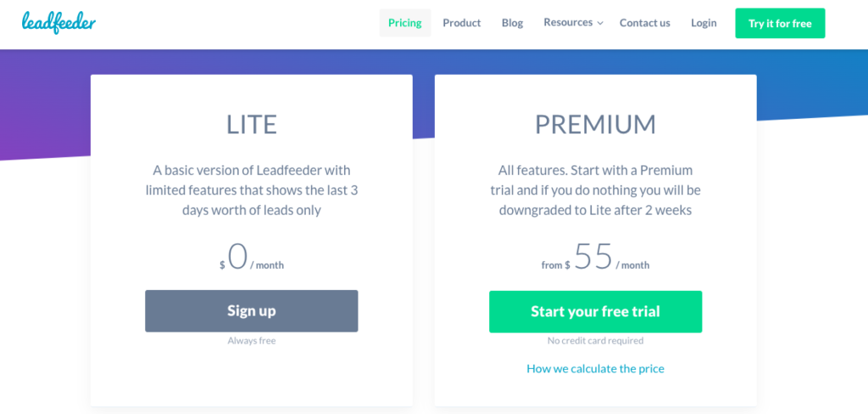Open the Resources menu item
Viewport: 868px width, 414px height.
click(x=568, y=23)
